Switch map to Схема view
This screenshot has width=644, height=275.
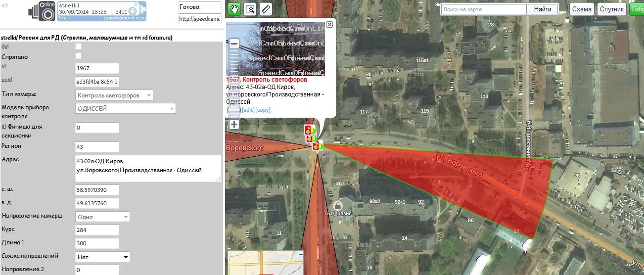[582, 9]
